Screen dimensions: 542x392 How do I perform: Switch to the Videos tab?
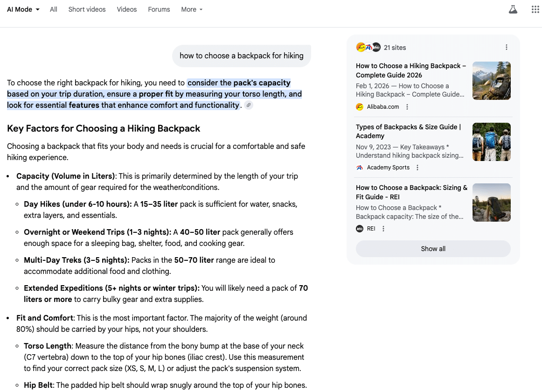pos(126,9)
